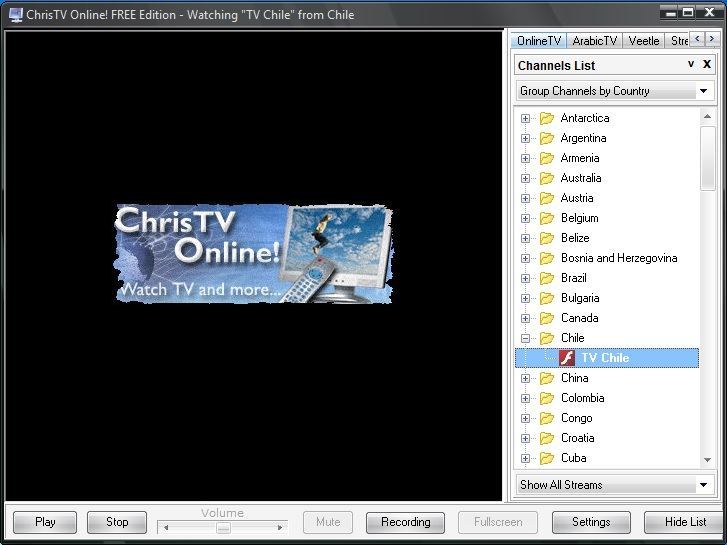The image size is (727, 545).
Task: Expand the Cuba country node
Action: (x=525, y=458)
